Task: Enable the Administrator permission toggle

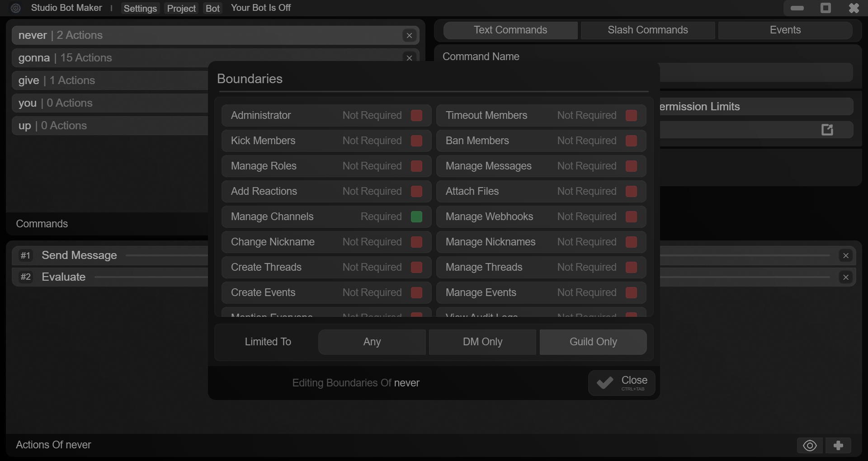Action: [416, 115]
